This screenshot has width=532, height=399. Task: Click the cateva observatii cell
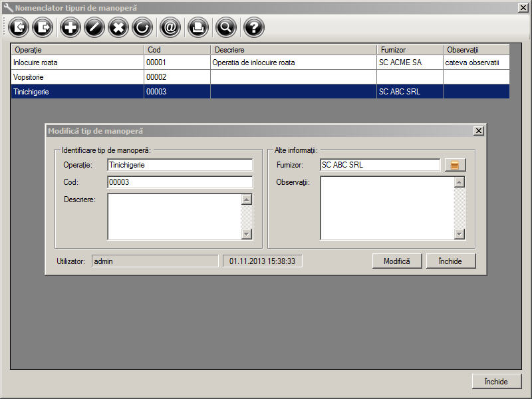coord(476,63)
